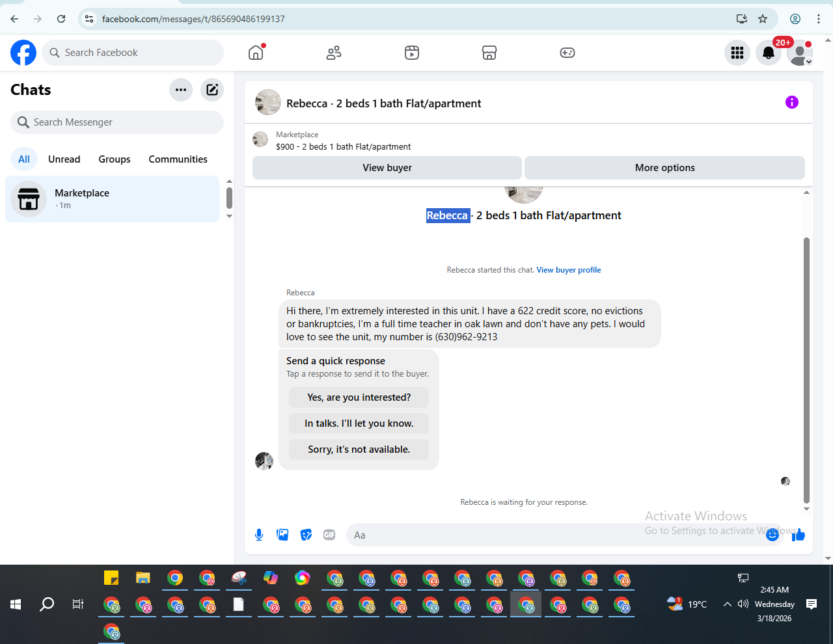Screen dimensions: 833x644
Task: Send a thumbs-up like
Action: 799,535
